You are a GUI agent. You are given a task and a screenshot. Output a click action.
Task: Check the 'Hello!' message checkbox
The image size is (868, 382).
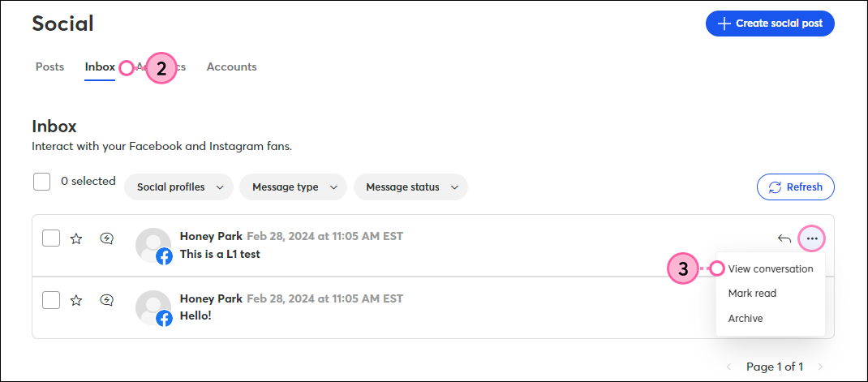(51, 301)
